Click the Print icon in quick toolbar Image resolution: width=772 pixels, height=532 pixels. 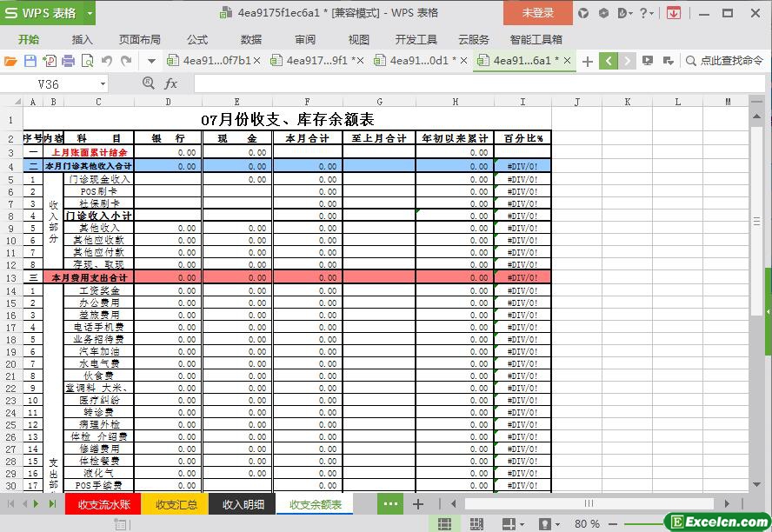click(x=69, y=61)
